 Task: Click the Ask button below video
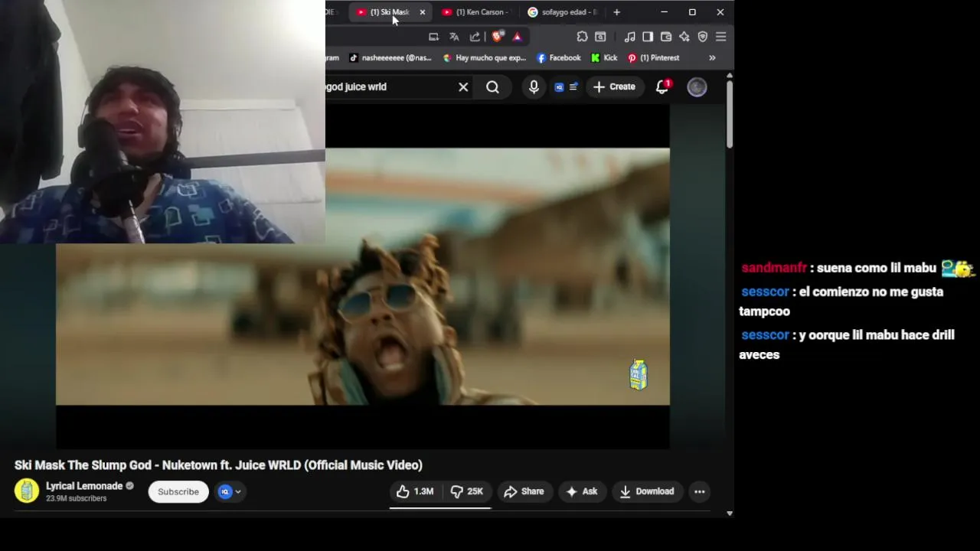tap(581, 491)
